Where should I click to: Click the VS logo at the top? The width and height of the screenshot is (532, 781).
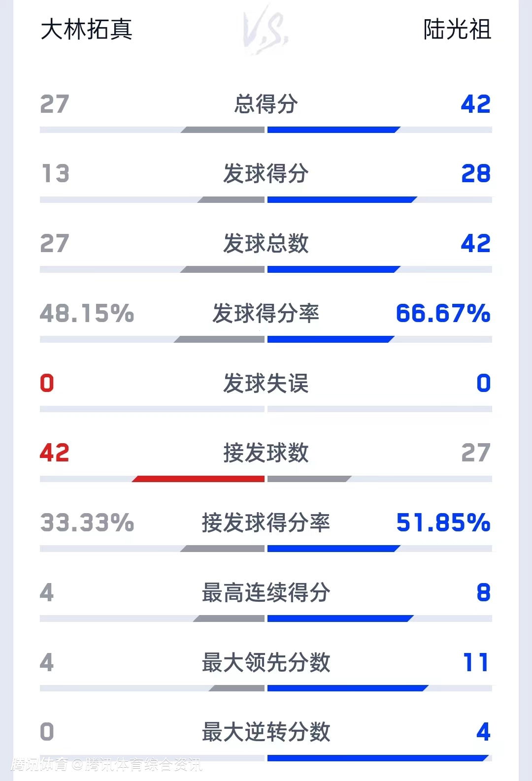[x=266, y=30]
